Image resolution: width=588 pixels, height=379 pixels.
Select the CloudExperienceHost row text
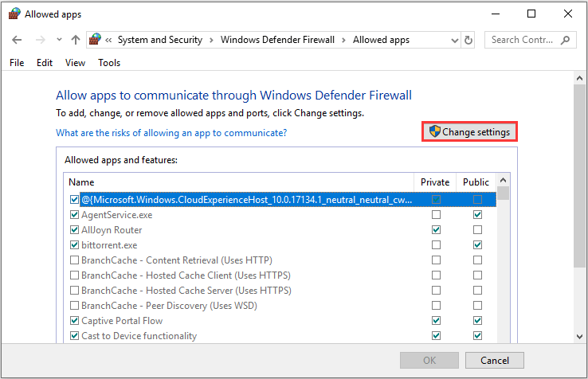[x=247, y=199]
